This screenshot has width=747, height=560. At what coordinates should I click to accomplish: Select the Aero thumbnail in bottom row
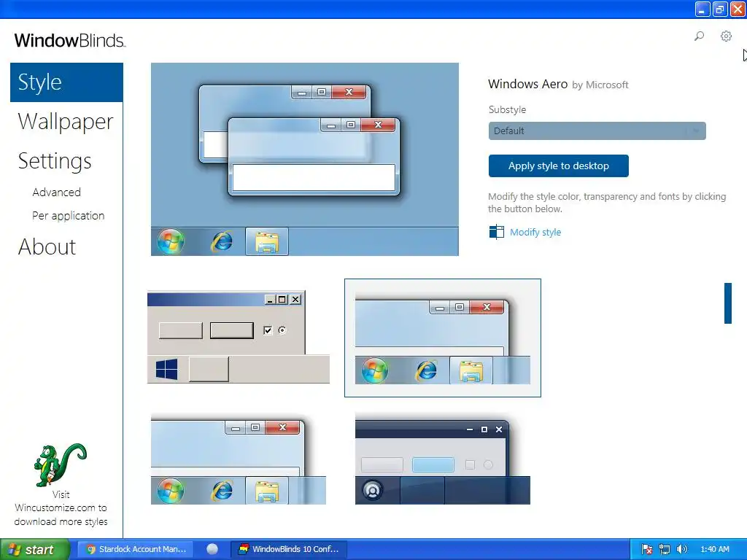click(239, 461)
